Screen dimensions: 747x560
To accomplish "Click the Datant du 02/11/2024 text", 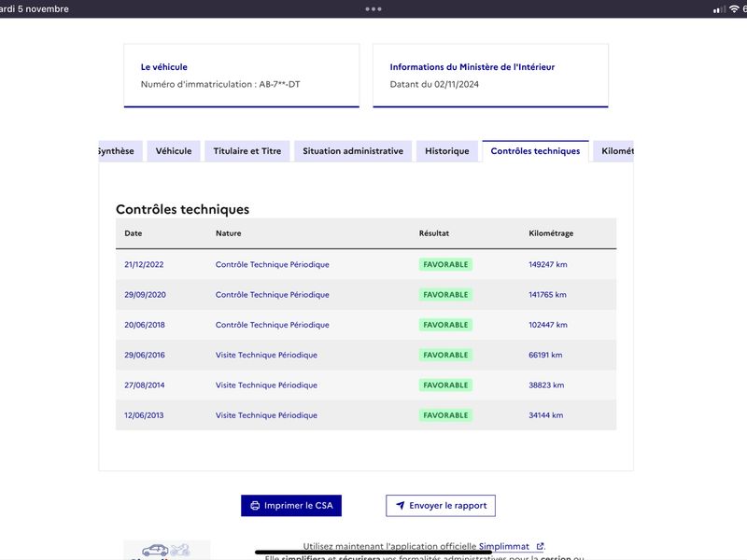I will [x=434, y=84].
